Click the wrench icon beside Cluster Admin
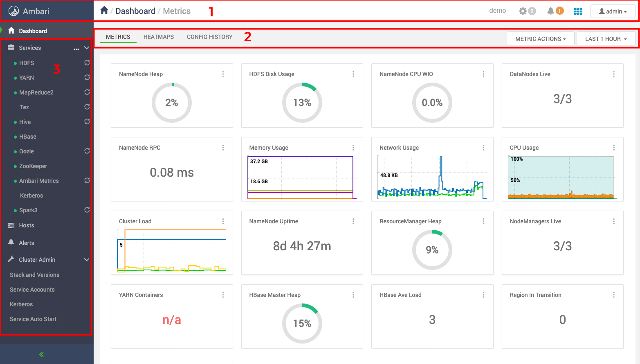The width and height of the screenshot is (640, 364). click(x=11, y=259)
